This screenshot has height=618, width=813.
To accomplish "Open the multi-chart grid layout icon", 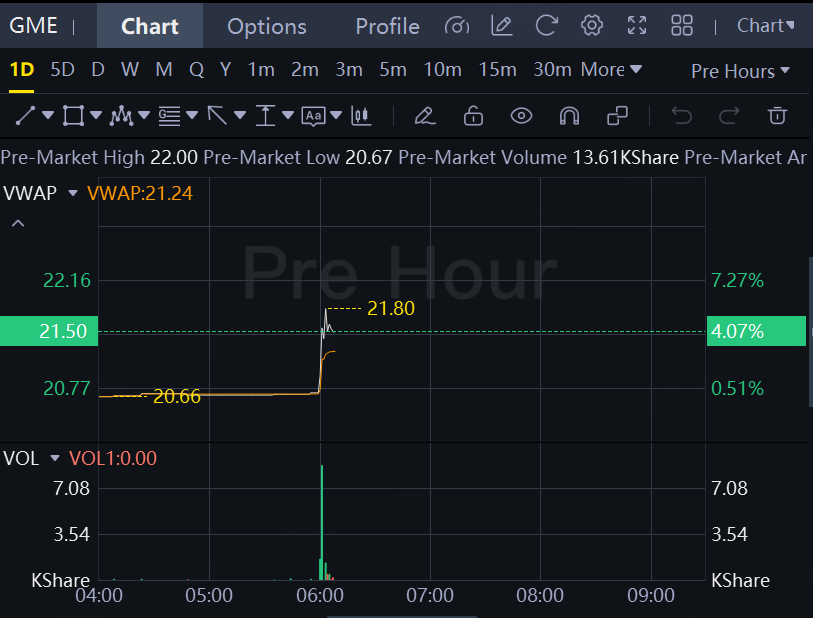I will (682, 25).
